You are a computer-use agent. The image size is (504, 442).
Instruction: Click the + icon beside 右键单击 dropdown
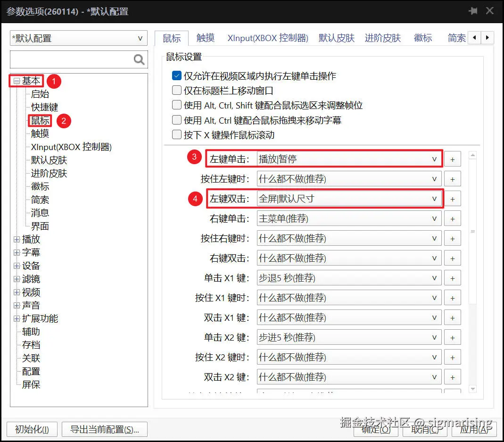click(452, 218)
